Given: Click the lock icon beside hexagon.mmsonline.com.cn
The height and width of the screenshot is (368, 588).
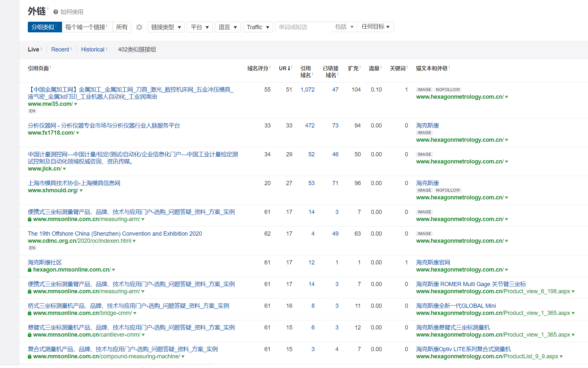Looking at the screenshot, I should tap(30, 270).
